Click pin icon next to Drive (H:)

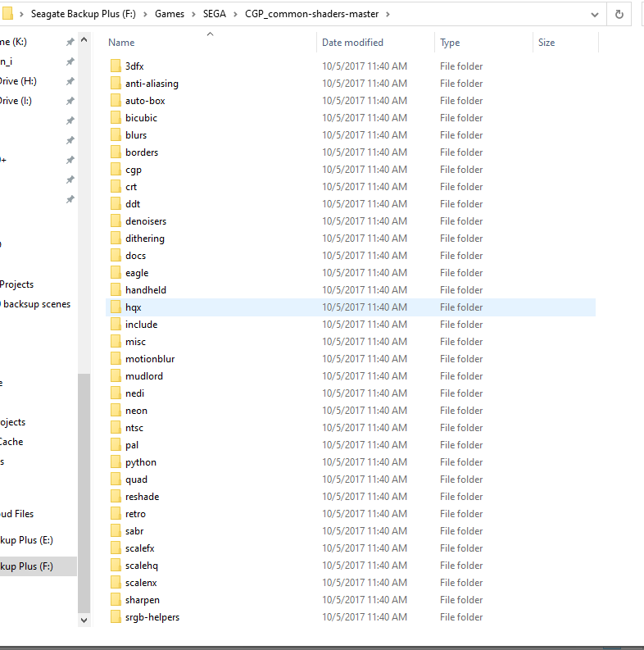(x=70, y=81)
